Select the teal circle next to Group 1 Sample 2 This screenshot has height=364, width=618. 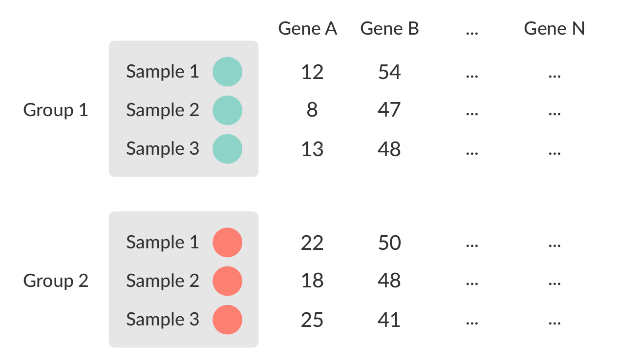[227, 110]
